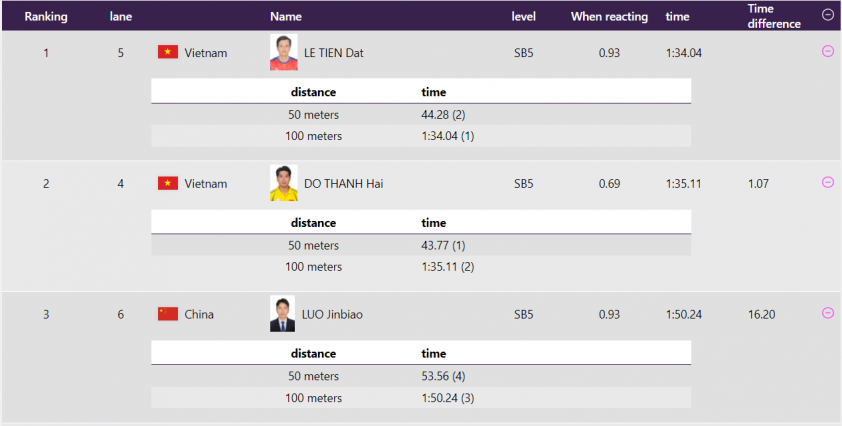Screen dimensions: 842x426
Task: Open DO THANH Hai athlete photo
Action: tap(283, 183)
